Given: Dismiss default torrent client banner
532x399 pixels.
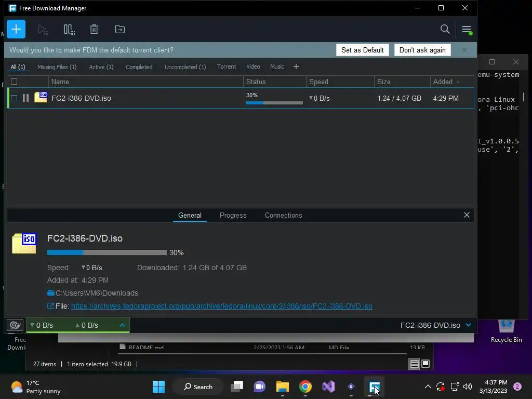Looking at the screenshot, I should click(464, 50).
